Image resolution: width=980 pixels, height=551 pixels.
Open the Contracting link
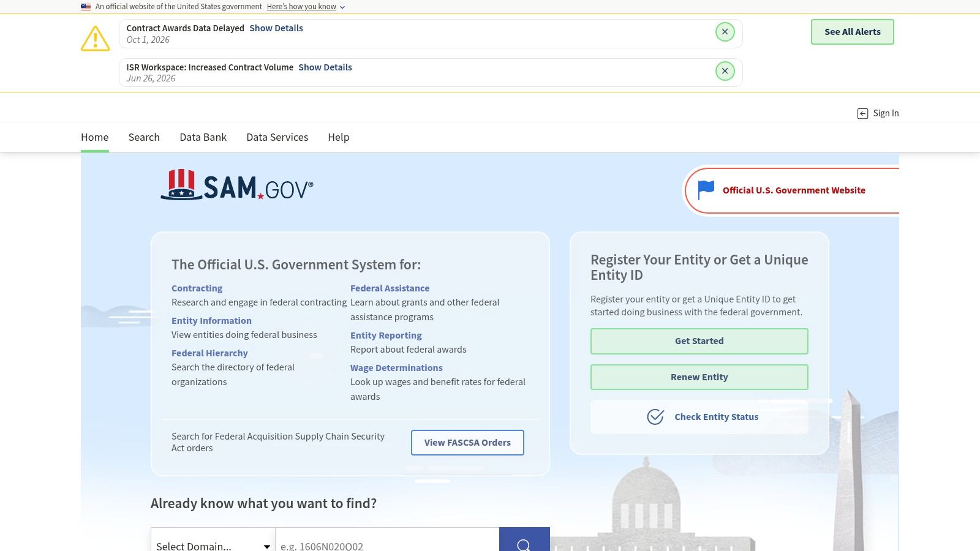point(197,288)
